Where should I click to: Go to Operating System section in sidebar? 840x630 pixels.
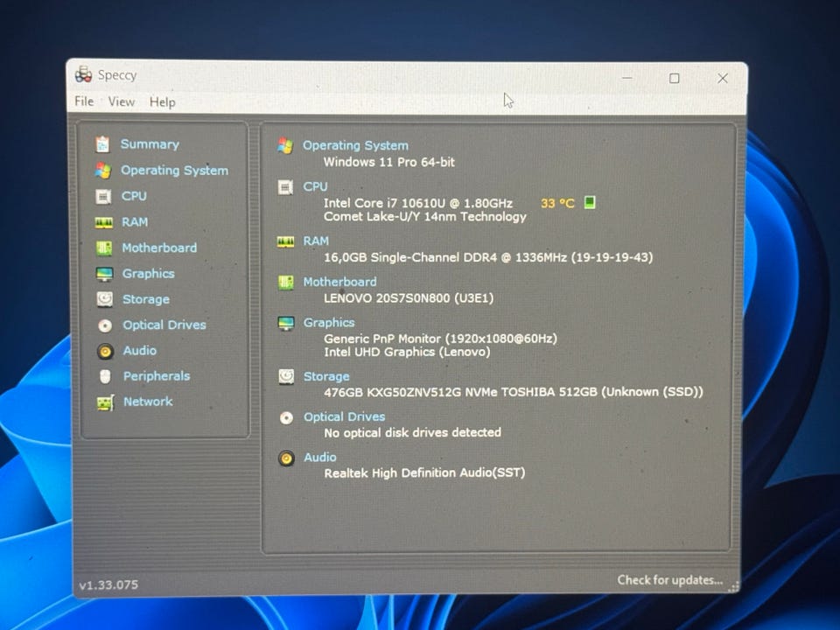click(x=175, y=171)
